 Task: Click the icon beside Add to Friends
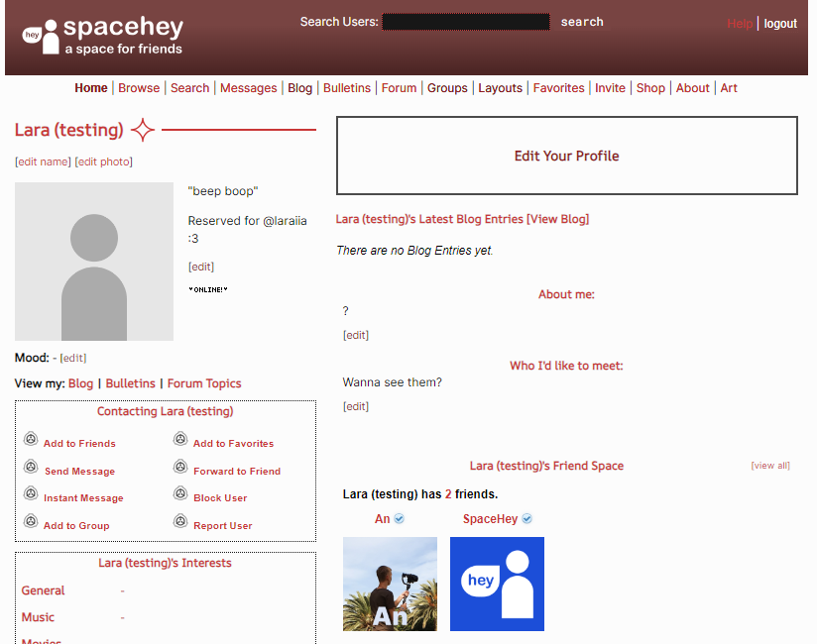[x=31, y=439]
